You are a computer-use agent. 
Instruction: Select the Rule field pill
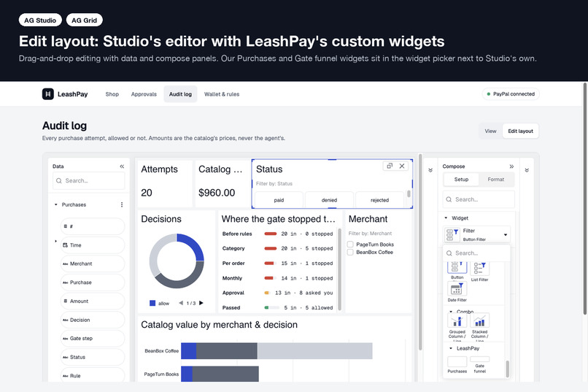[92, 375]
